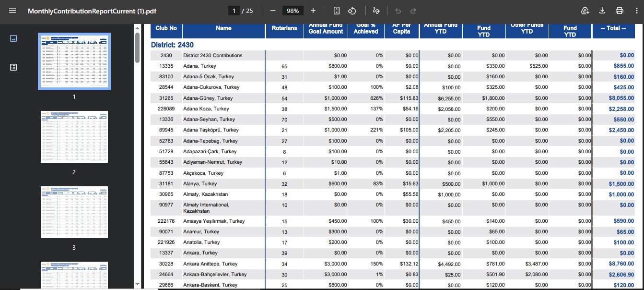
Task: Toggle the sidebar with the hamburger menu icon
Action: pos(12,11)
